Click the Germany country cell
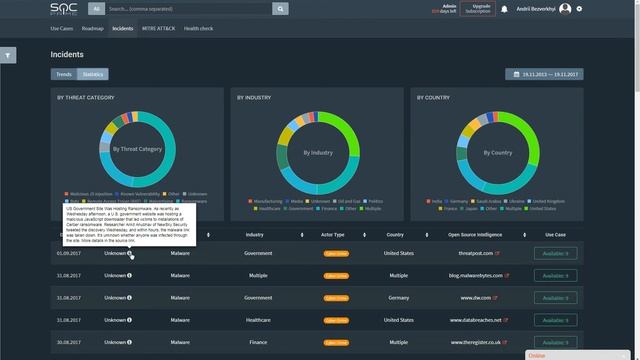Viewport: 640px width, 360px height. click(398, 298)
